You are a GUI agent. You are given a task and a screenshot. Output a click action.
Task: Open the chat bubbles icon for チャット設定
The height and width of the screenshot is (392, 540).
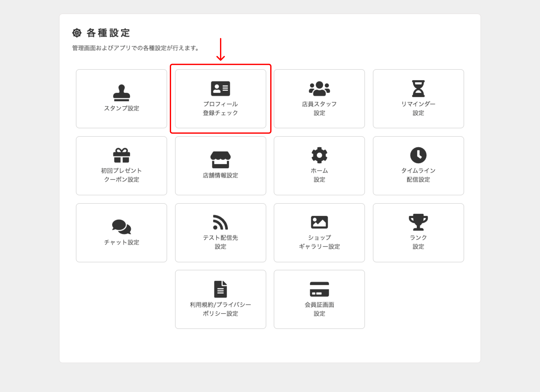tap(121, 227)
